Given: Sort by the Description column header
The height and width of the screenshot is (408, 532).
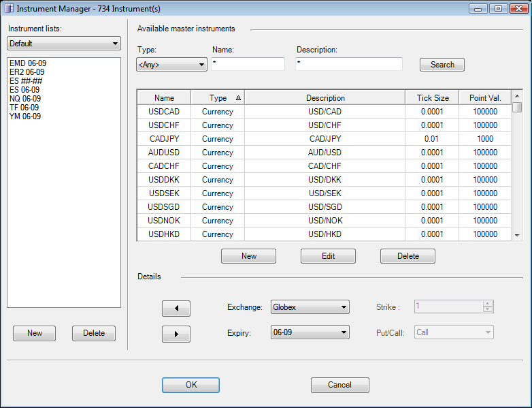Looking at the screenshot, I should click(x=325, y=98).
